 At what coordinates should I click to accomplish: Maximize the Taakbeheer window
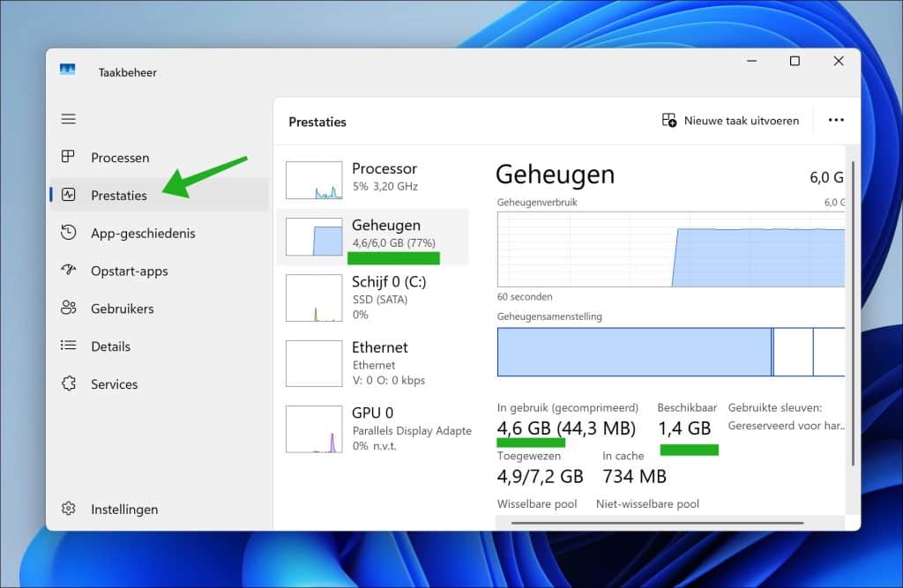[x=795, y=61]
